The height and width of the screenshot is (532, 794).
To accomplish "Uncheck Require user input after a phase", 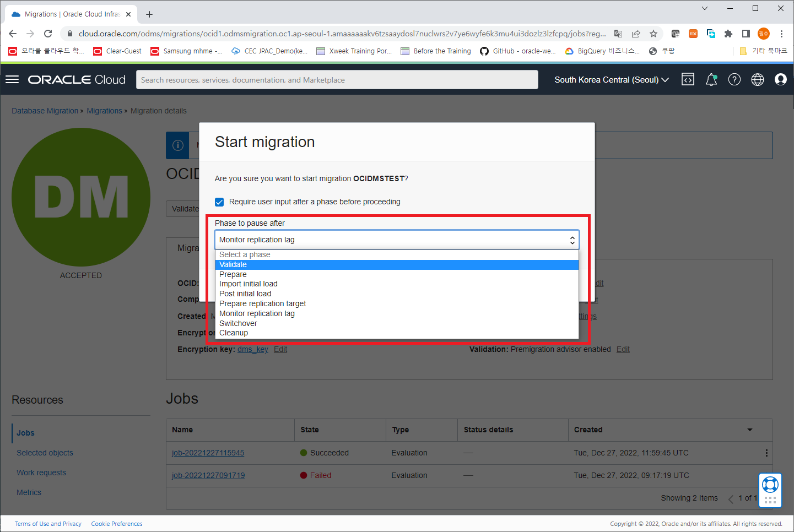I will (x=219, y=202).
